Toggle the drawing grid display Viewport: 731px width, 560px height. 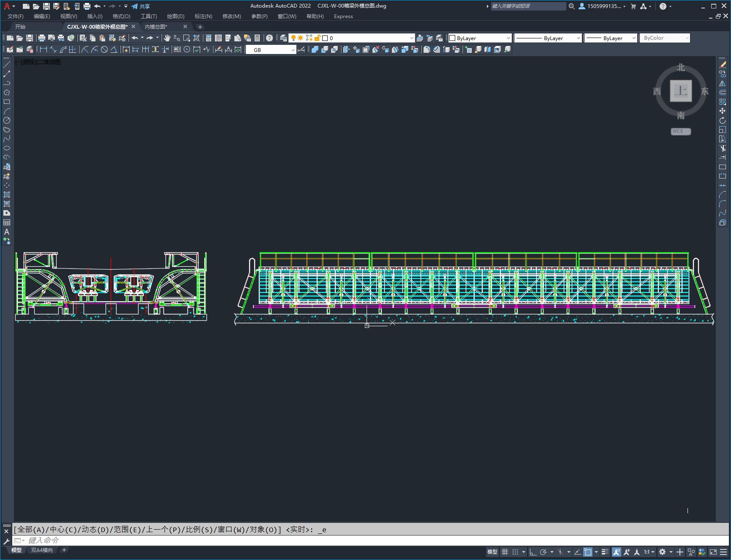click(x=505, y=552)
